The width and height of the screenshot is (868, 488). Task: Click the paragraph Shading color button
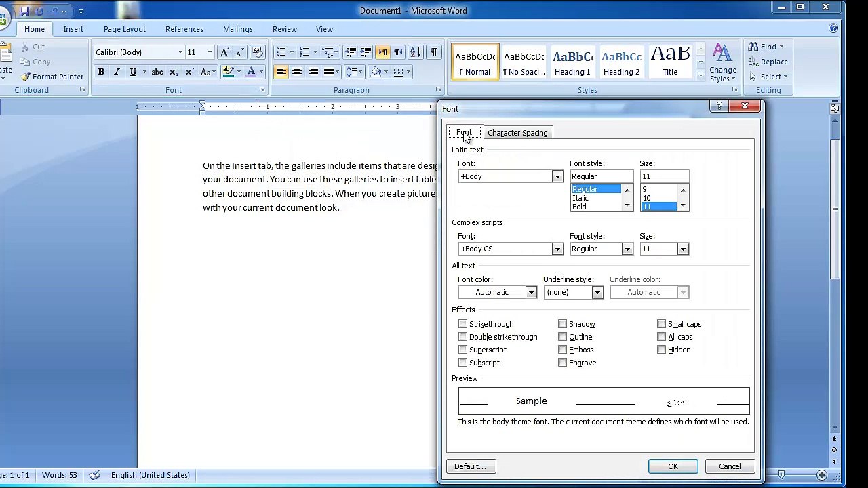[x=376, y=72]
